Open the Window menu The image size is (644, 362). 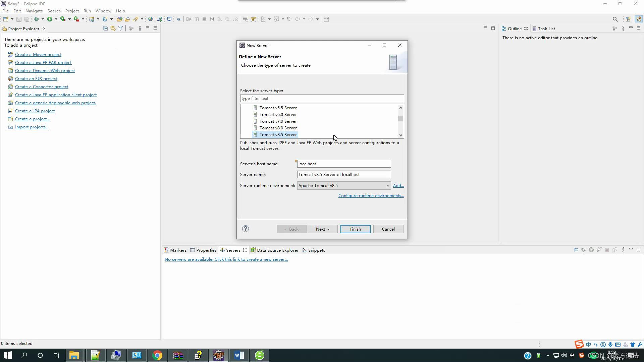point(103,11)
